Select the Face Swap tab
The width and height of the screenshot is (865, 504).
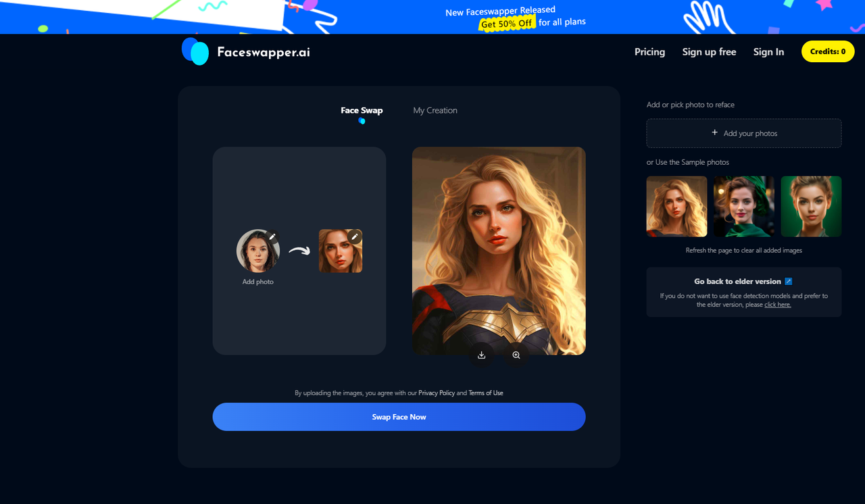[362, 110]
